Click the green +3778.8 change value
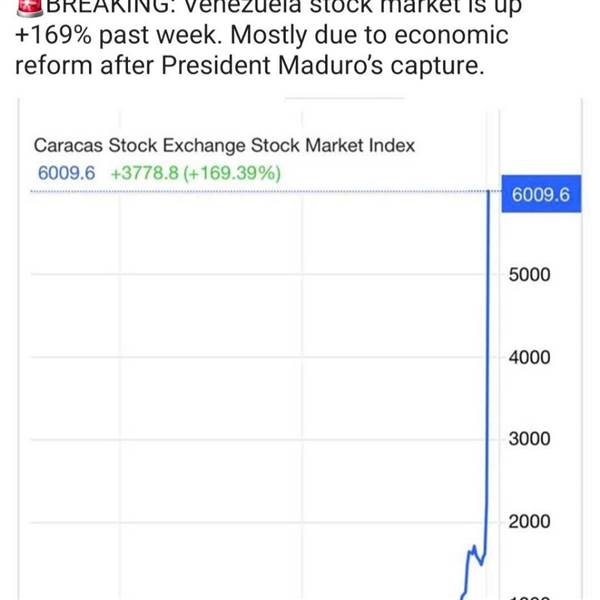The image size is (600, 600). [x=147, y=172]
